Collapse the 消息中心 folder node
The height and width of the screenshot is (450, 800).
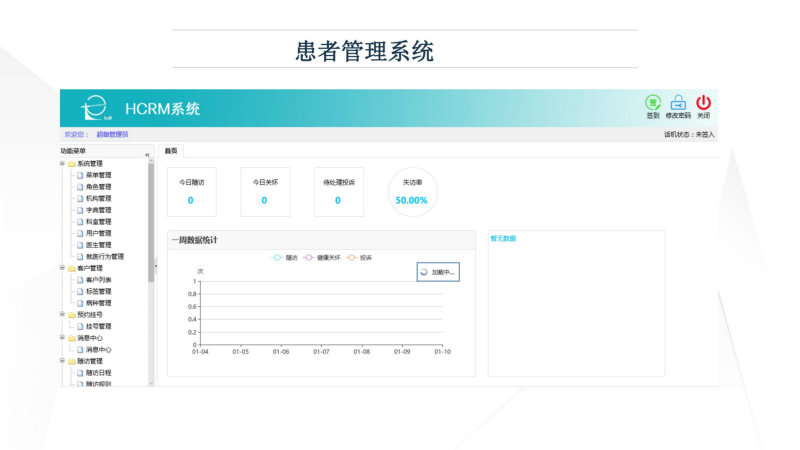[63, 337]
